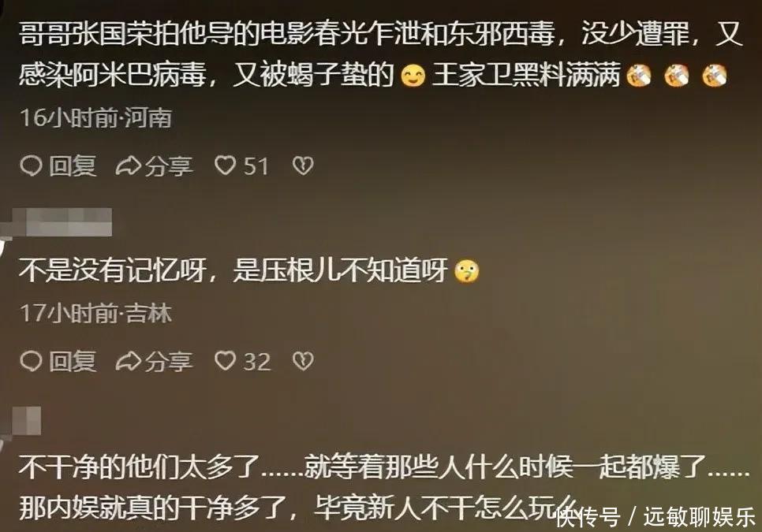Dislike the 吉林 comment via broken heart
Screen dimensions: 762x532
click(303, 361)
